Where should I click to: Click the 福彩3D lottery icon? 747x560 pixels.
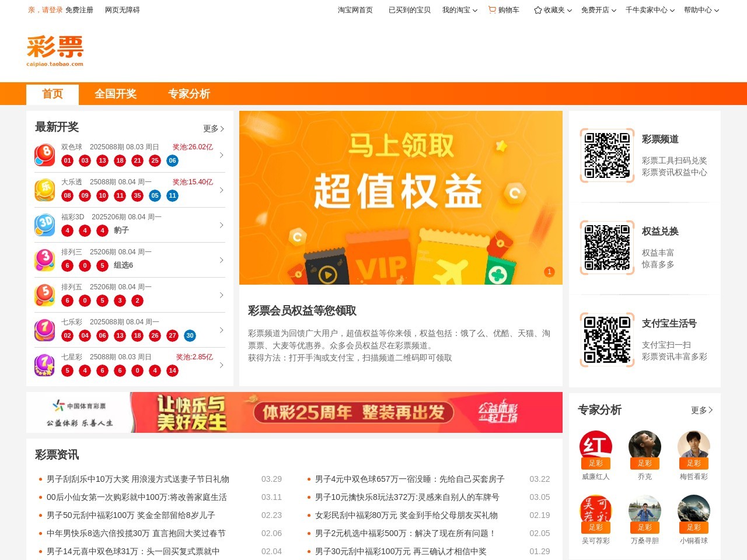44,225
